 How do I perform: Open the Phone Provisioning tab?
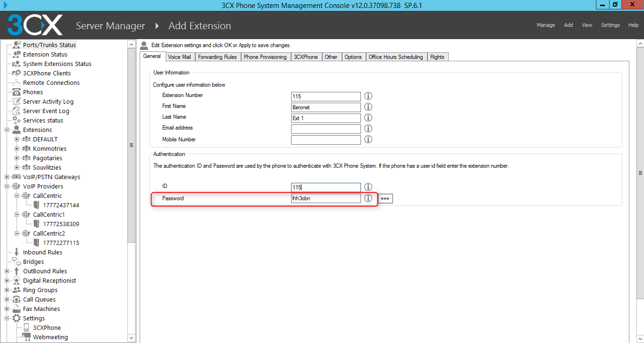[x=265, y=57]
